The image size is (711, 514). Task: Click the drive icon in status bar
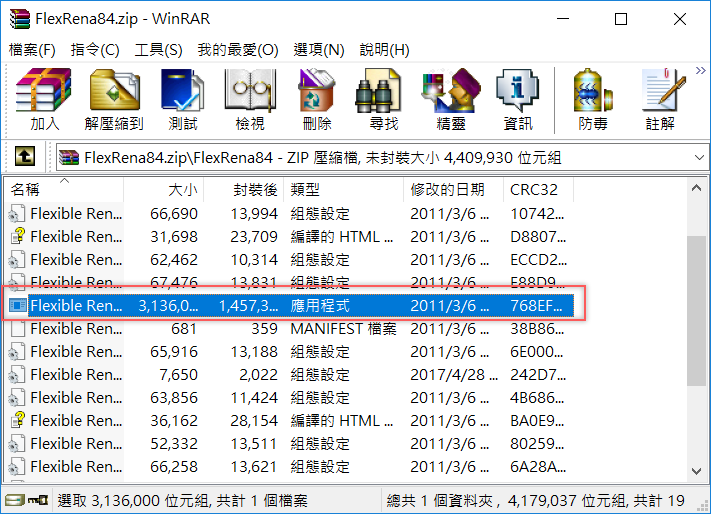pos(15,500)
